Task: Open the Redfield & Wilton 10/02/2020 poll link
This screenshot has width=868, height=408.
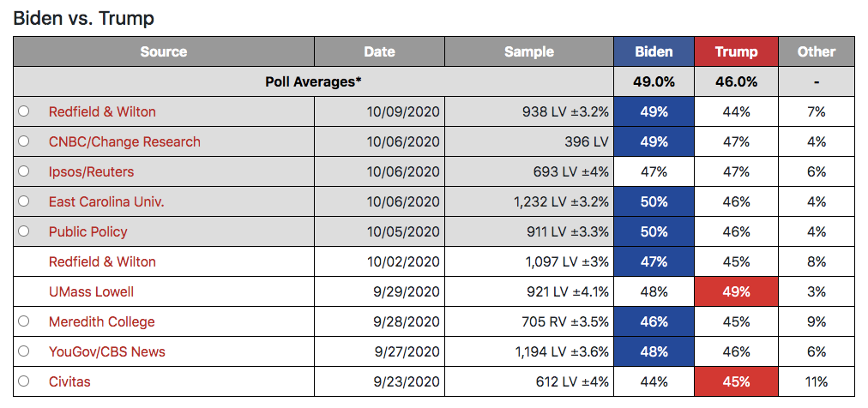Action: tap(102, 261)
